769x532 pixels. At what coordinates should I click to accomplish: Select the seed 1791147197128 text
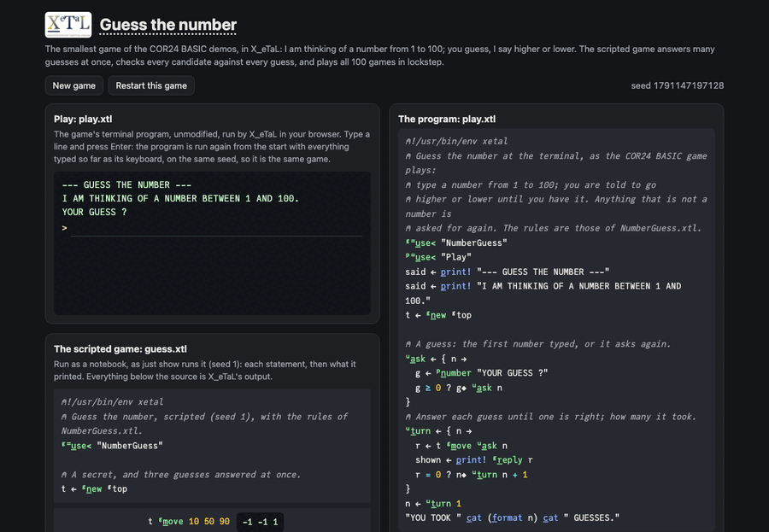click(678, 85)
